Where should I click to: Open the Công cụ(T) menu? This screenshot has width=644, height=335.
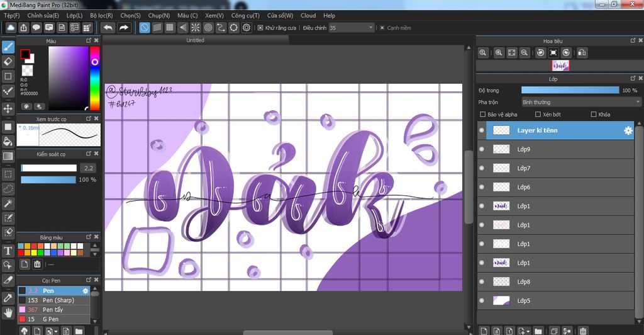[x=245, y=16]
